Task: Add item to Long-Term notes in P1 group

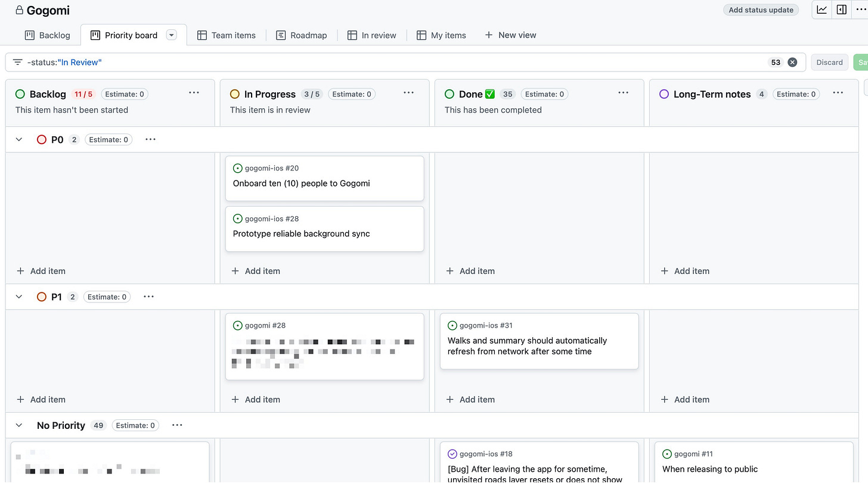Action: click(684, 400)
